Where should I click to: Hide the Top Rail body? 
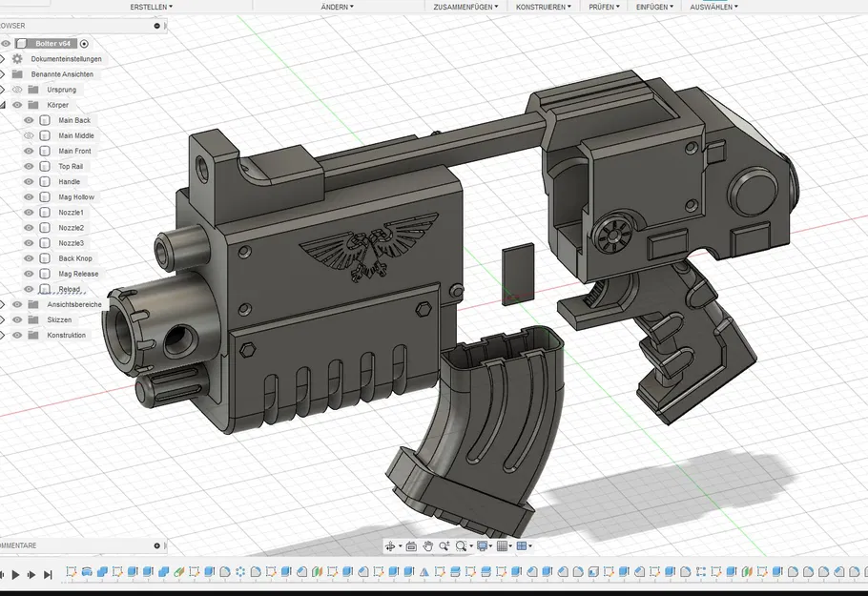[28, 166]
